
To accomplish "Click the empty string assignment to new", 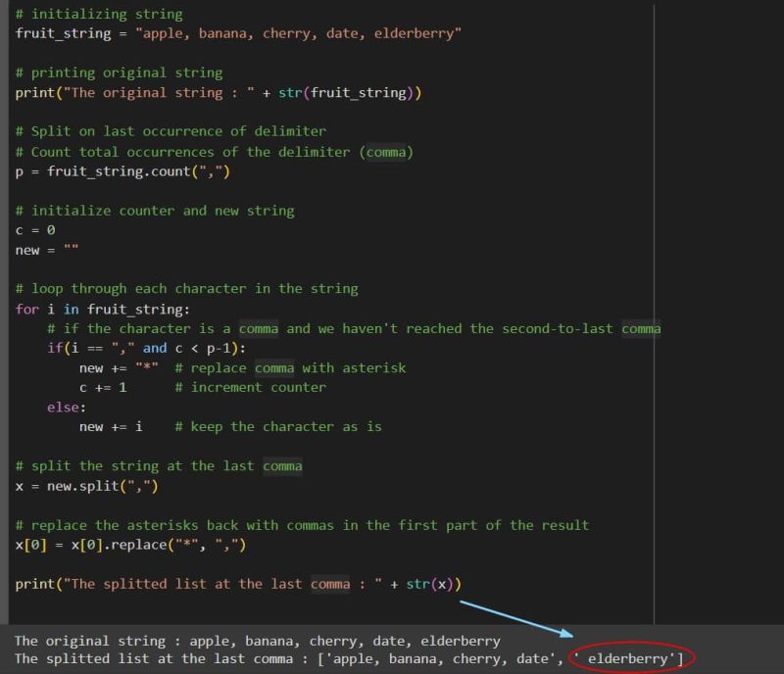I will pos(49,250).
